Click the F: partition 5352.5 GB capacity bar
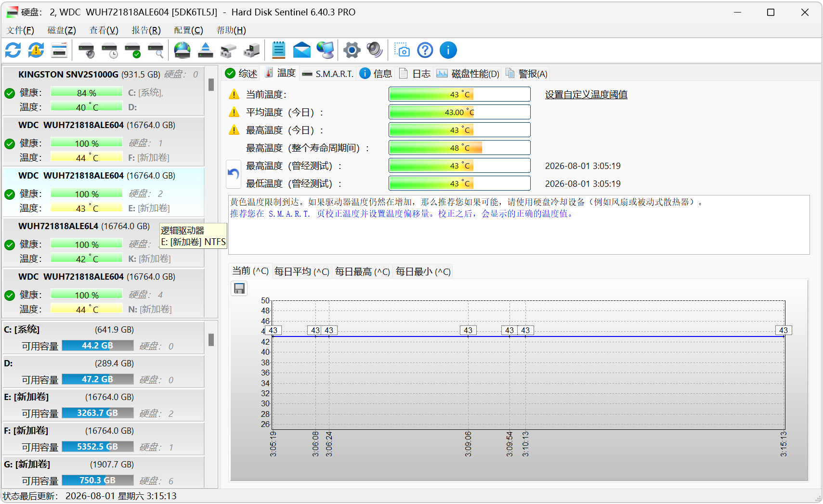The width and height of the screenshot is (823, 504). 98,447
